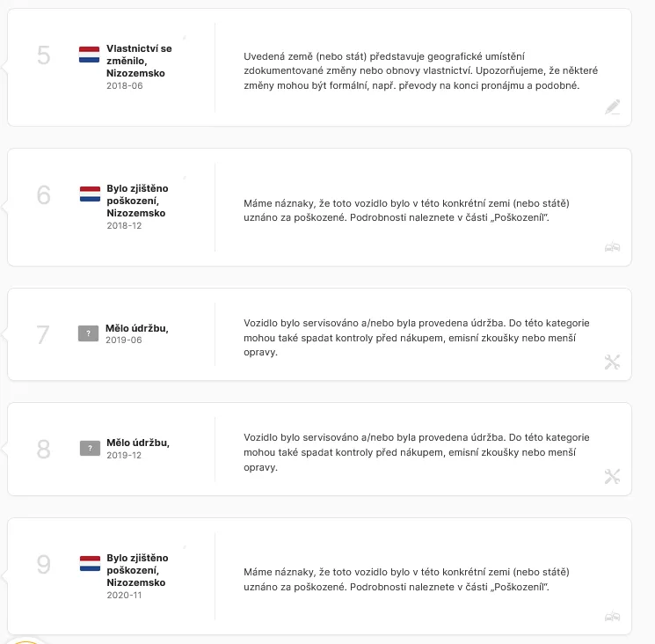
Task: Click 'Mělo údržbu' title dated 2019-12
Action: [x=138, y=443]
